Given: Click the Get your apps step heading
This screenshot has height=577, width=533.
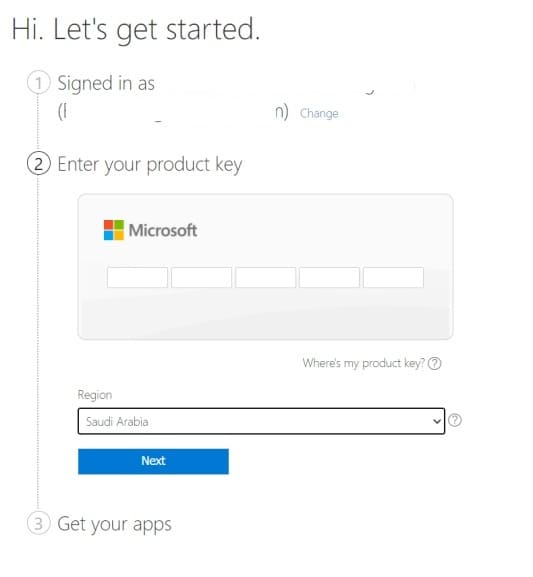Looking at the screenshot, I should 114,524.
